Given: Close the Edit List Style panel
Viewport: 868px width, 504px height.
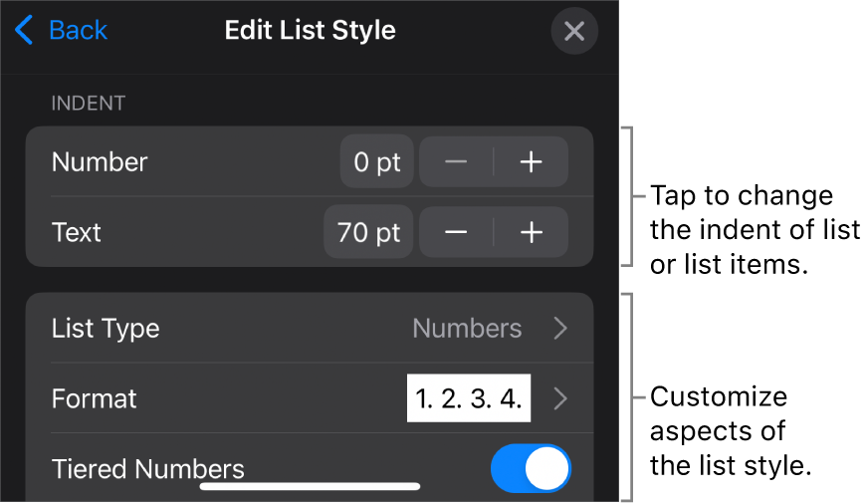Looking at the screenshot, I should point(574,32).
